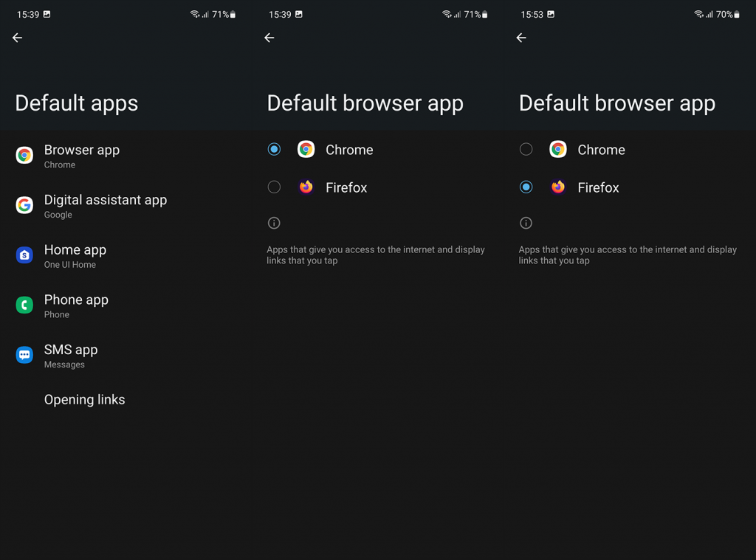Viewport: 756px width, 560px height.
Task: Tap the Chrome icon beside Browser app
Action: coord(24,155)
